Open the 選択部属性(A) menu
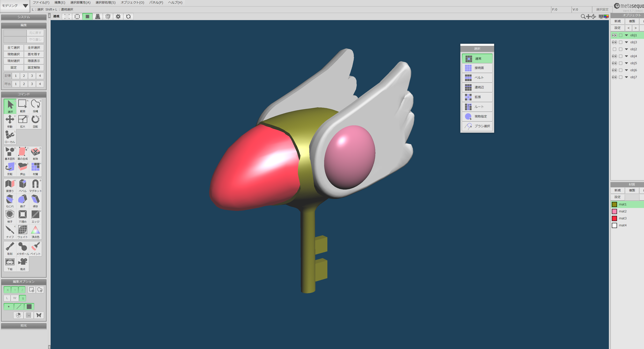This screenshot has width=644, height=349. [x=80, y=3]
